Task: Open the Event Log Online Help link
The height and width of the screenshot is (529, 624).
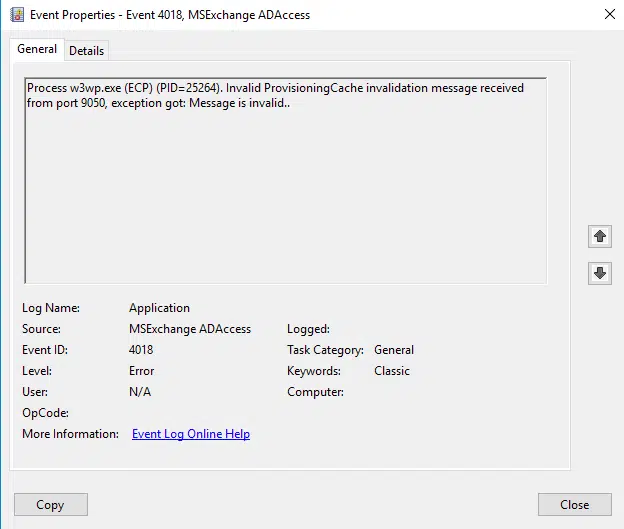Action: pos(191,434)
